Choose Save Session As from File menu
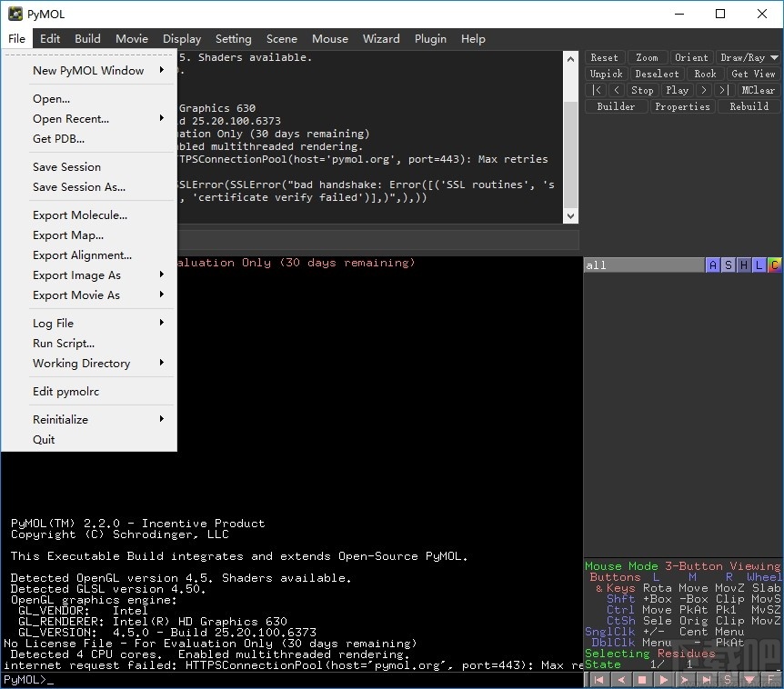The height and width of the screenshot is (689, 784). point(79,187)
